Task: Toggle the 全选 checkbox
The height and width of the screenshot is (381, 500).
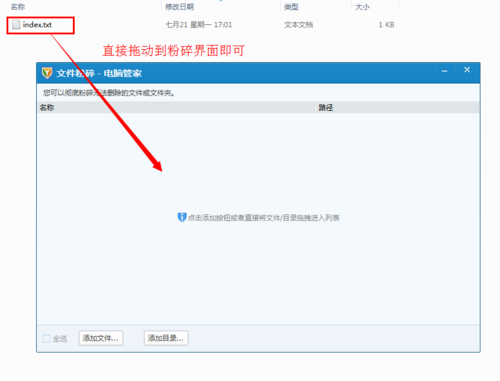Action: 46,339
